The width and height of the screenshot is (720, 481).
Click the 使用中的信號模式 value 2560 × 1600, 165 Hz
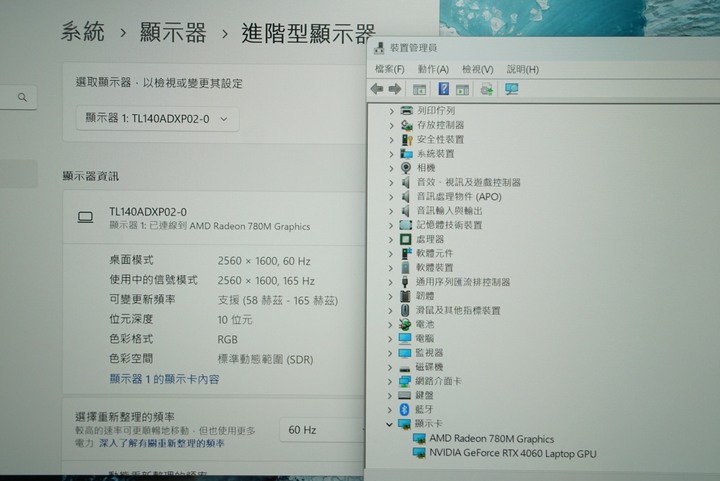(266, 281)
